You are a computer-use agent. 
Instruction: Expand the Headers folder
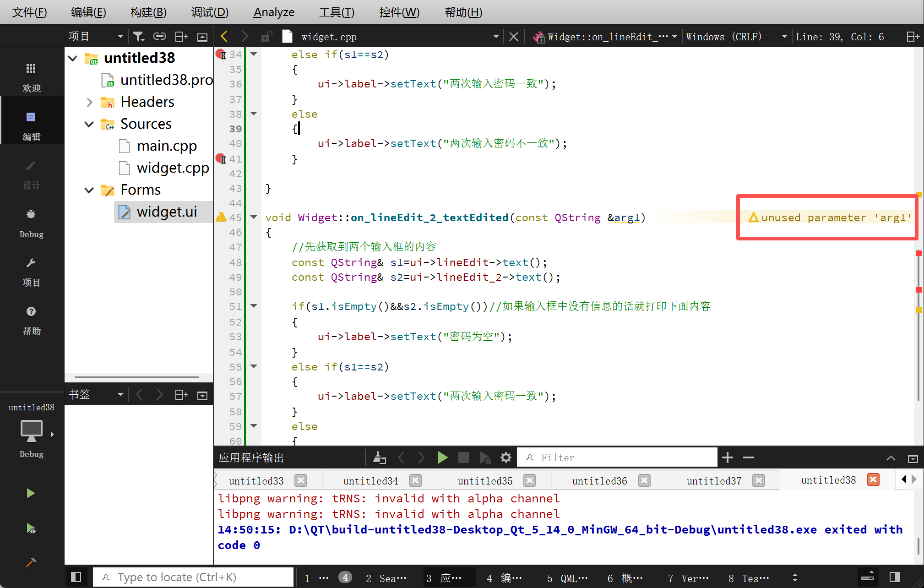[x=89, y=102]
